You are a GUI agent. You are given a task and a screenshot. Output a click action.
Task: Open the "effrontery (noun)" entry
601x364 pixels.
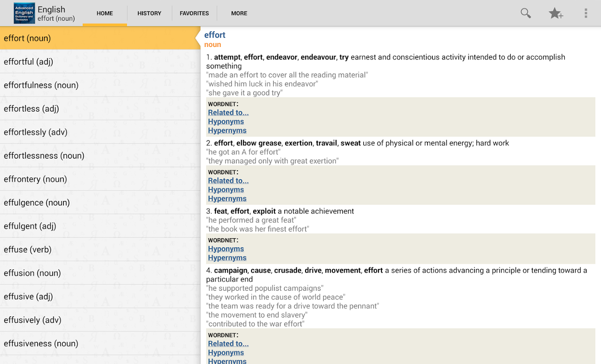point(35,179)
